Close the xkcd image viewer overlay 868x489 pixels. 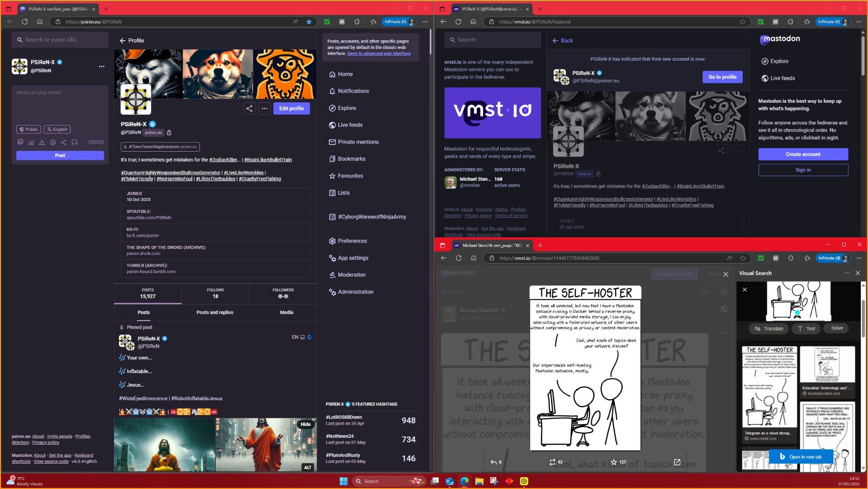click(x=726, y=274)
